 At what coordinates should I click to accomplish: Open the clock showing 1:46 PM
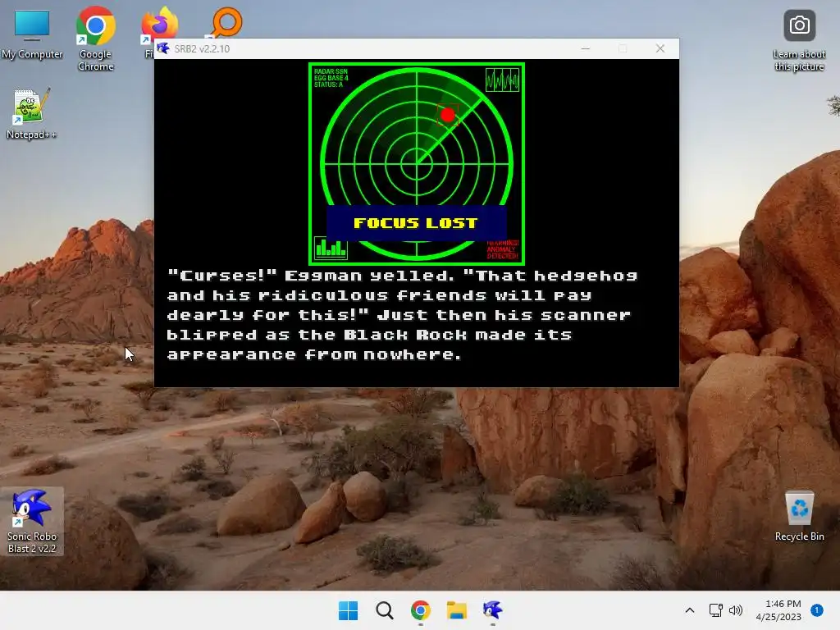click(778, 610)
